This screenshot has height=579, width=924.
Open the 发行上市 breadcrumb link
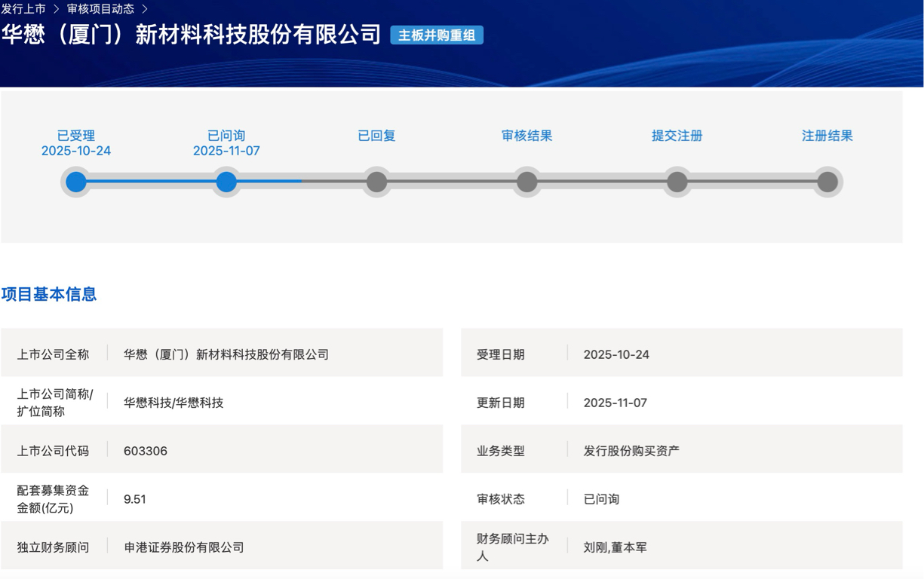point(23,9)
